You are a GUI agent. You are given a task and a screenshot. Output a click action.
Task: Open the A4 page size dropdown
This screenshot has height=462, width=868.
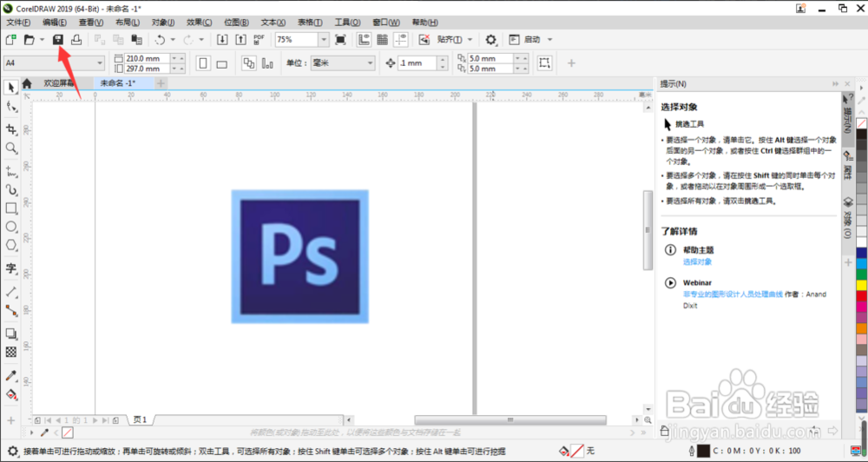pyautogui.click(x=100, y=63)
